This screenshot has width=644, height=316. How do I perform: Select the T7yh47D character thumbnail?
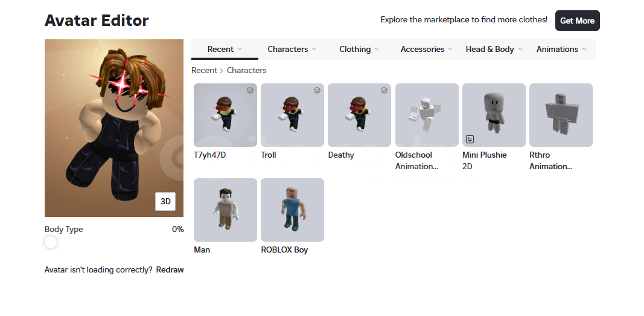pyautogui.click(x=226, y=115)
